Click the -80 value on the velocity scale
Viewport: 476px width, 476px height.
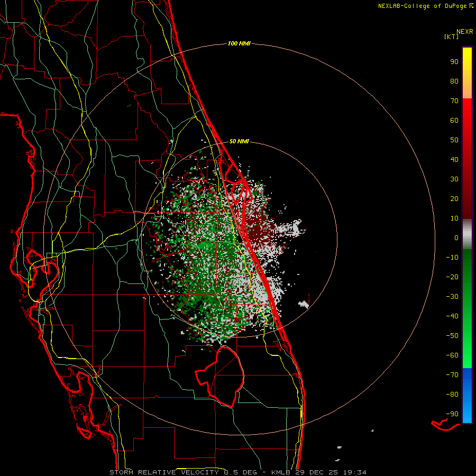[452, 395]
